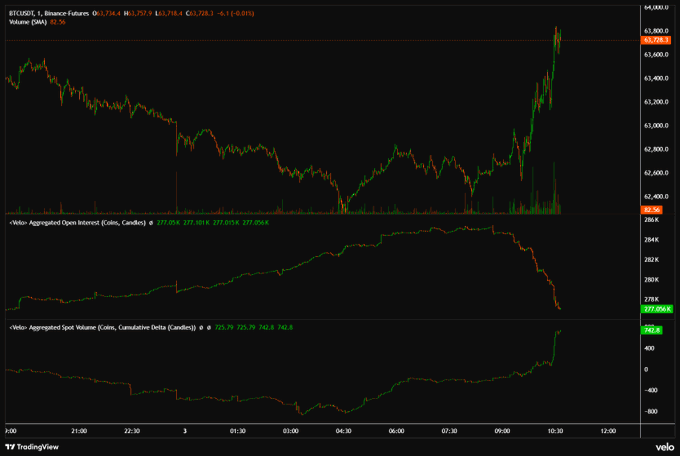
Task: Click the 12:00 time axis label
Action: (608, 431)
